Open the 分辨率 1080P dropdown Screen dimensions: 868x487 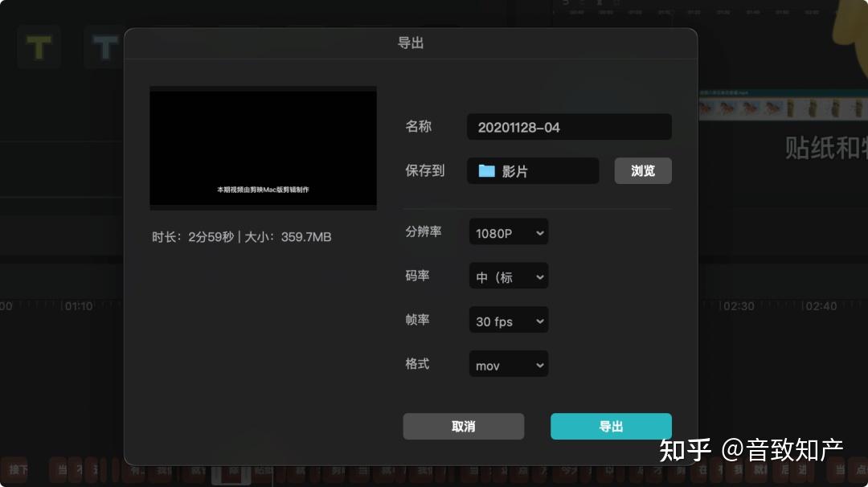pyautogui.click(x=508, y=231)
